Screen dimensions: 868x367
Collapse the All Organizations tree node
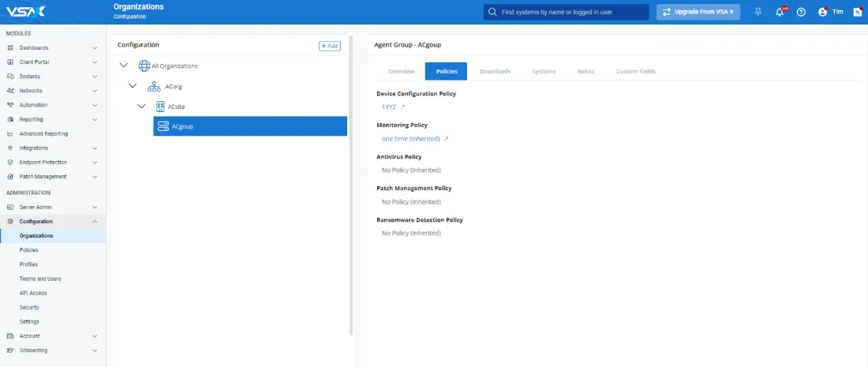coord(123,66)
